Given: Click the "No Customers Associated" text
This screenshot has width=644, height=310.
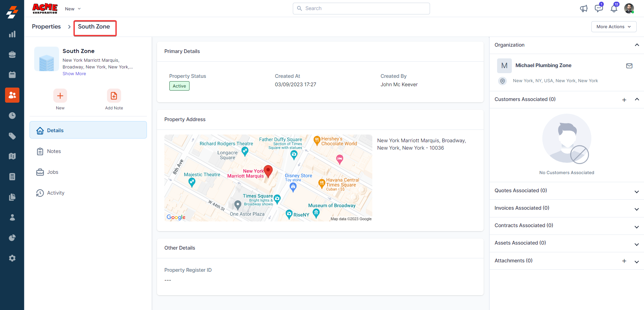Looking at the screenshot, I should click(567, 173).
